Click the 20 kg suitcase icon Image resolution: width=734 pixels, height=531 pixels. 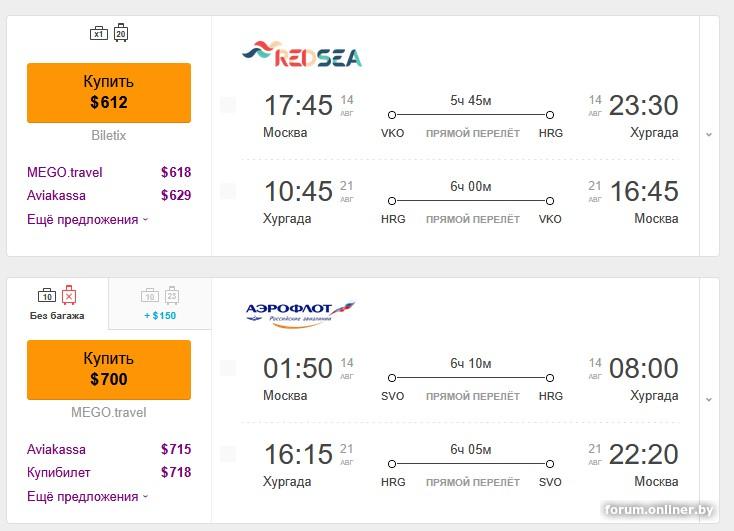(121, 33)
